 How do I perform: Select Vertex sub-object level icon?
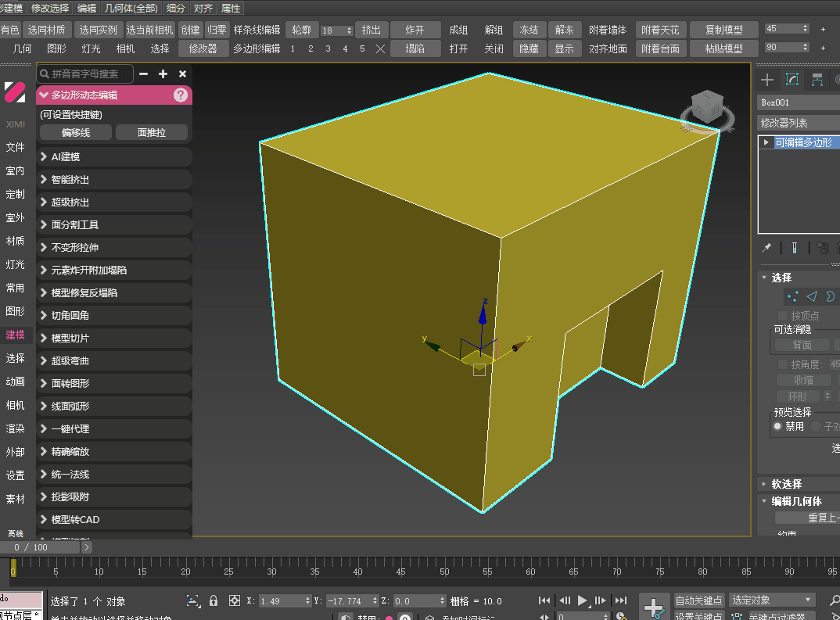point(793,296)
